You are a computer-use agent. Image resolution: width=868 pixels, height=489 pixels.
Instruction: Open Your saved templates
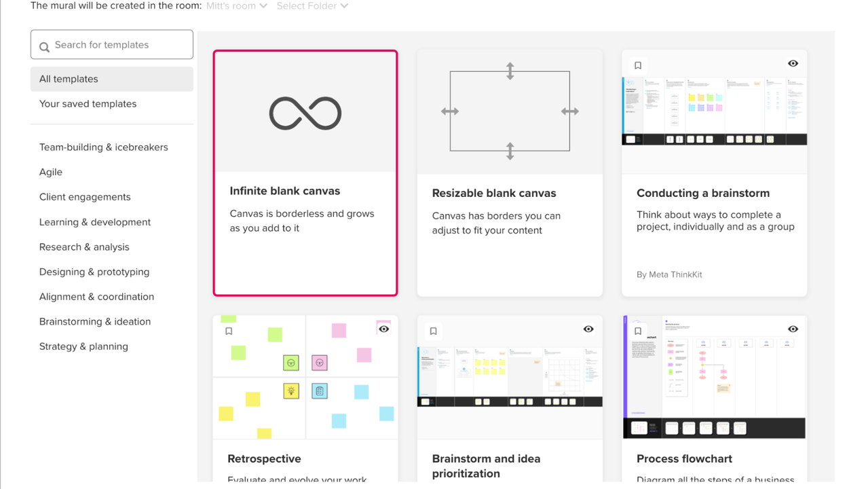[x=88, y=104]
